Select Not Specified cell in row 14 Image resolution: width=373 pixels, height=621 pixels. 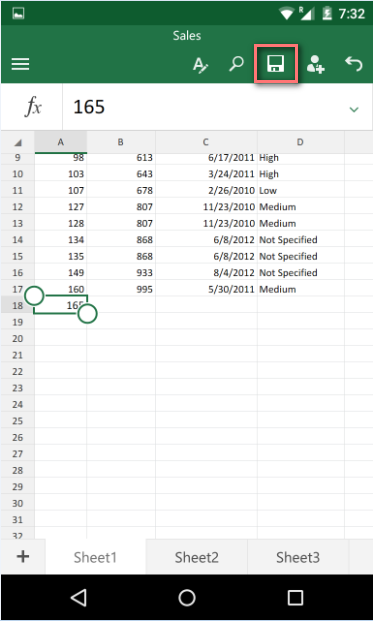pyautogui.click(x=300, y=240)
